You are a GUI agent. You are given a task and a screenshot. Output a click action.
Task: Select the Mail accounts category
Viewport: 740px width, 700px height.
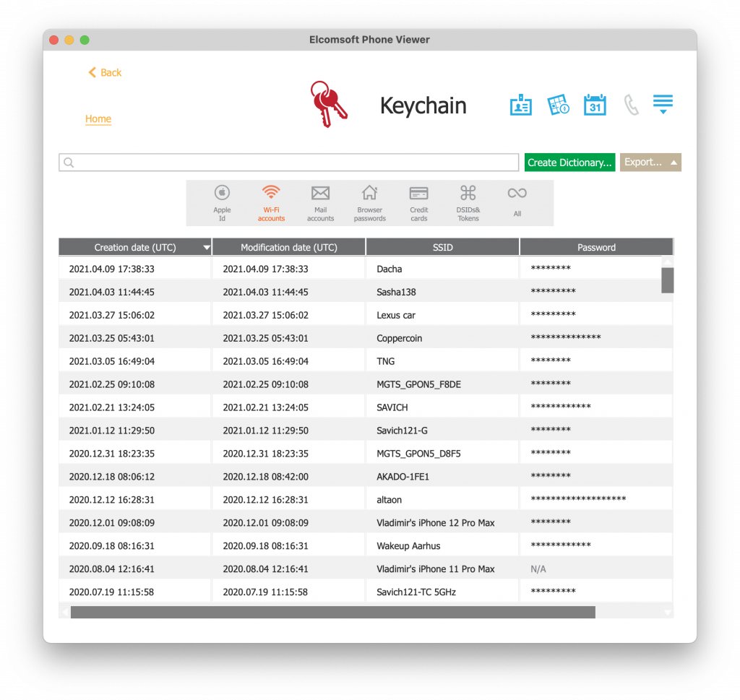pos(320,203)
